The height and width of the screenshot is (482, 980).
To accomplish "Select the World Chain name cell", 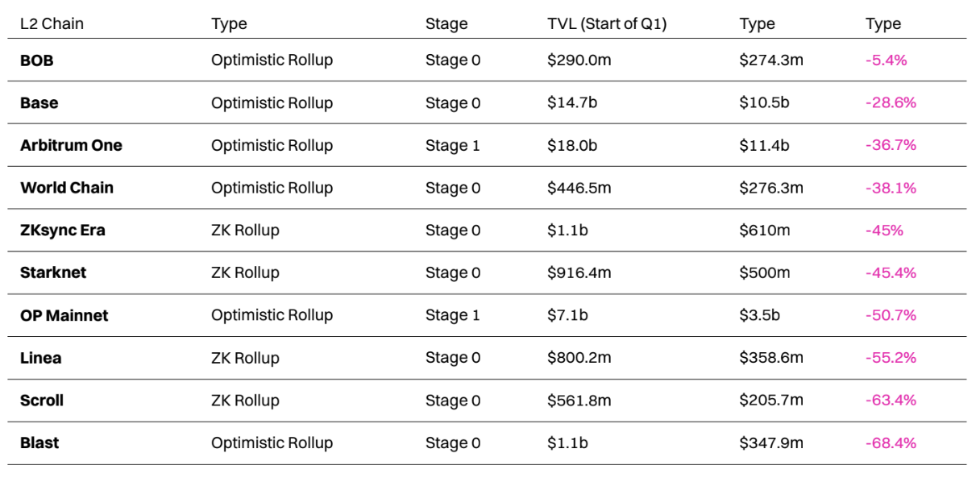I will coord(67,188).
